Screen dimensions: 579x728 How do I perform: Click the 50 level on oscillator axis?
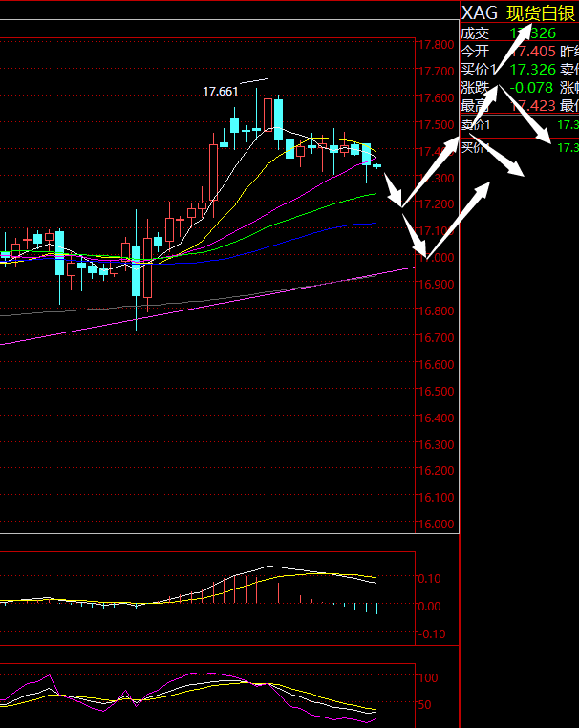[425, 705]
